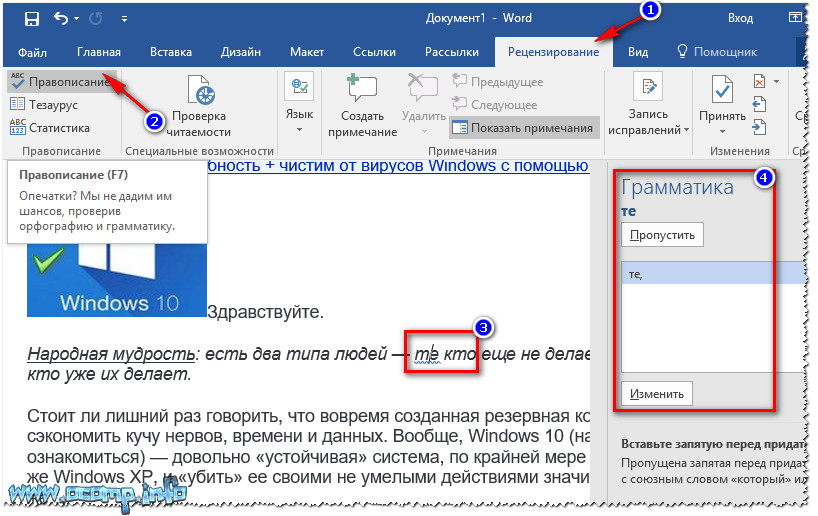Screen dimensions: 818x516
Task: Expand the Язык dropdown arrow
Action: point(299,129)
